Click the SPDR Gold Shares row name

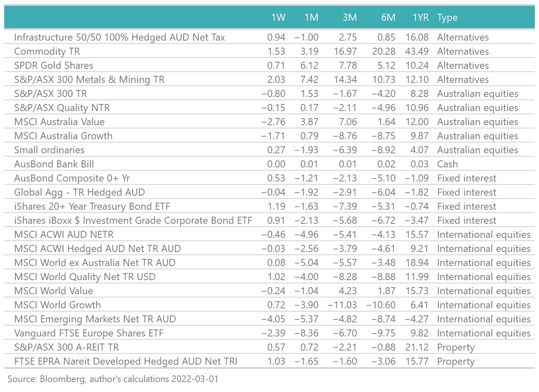[53, 65]
